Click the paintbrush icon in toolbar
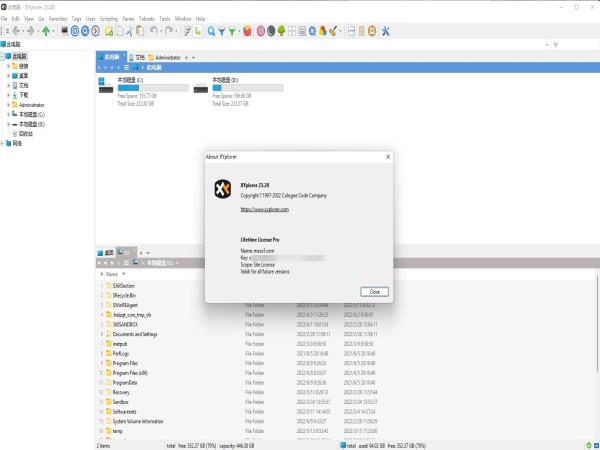 tap(333, 31)
